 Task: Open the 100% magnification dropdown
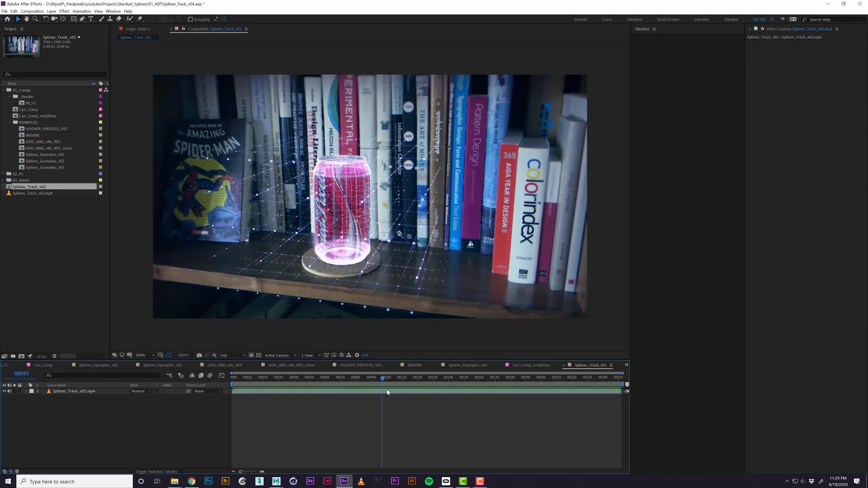[145, 355]
